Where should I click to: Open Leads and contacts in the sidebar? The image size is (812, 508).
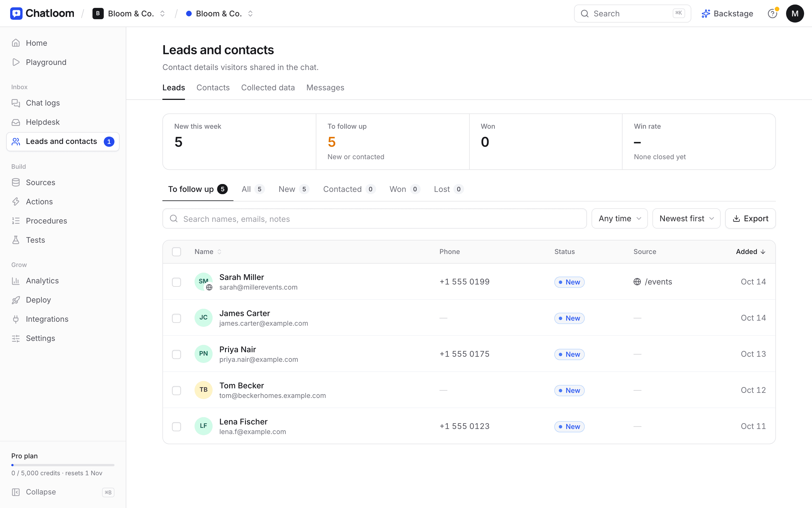coord(63,141)
